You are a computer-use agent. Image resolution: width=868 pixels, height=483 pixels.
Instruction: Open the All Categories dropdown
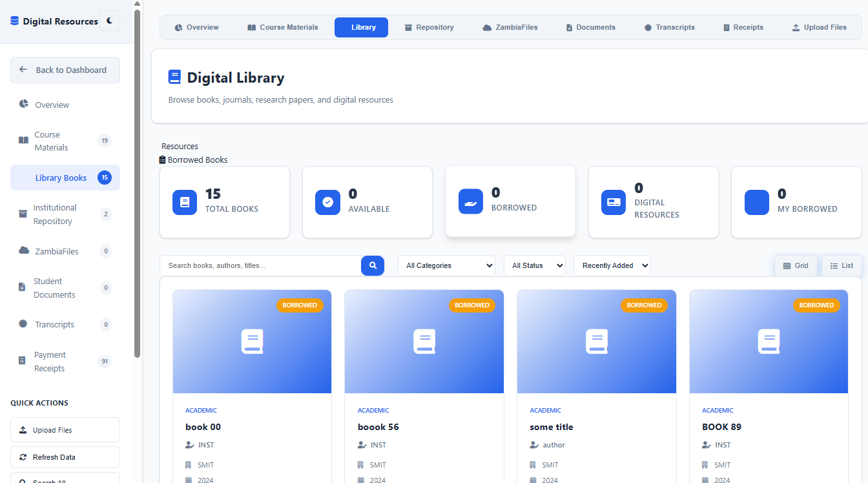click(x=446, y=265)
